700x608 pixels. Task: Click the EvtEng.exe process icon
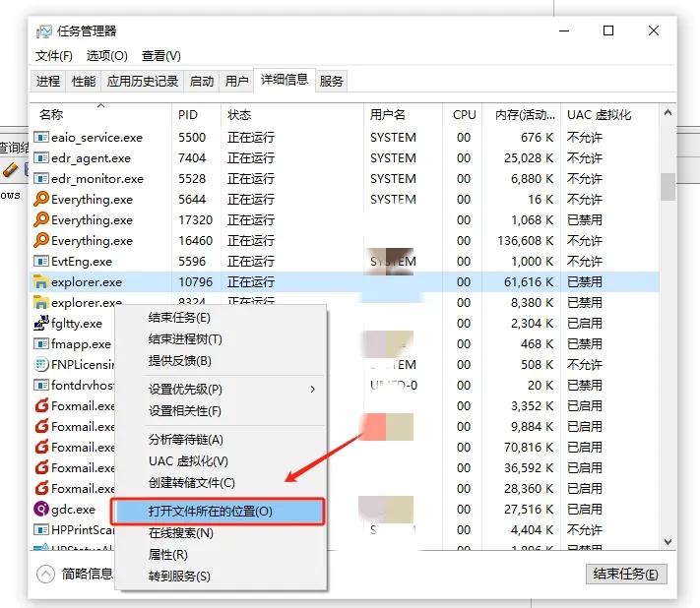coord(41,261)
